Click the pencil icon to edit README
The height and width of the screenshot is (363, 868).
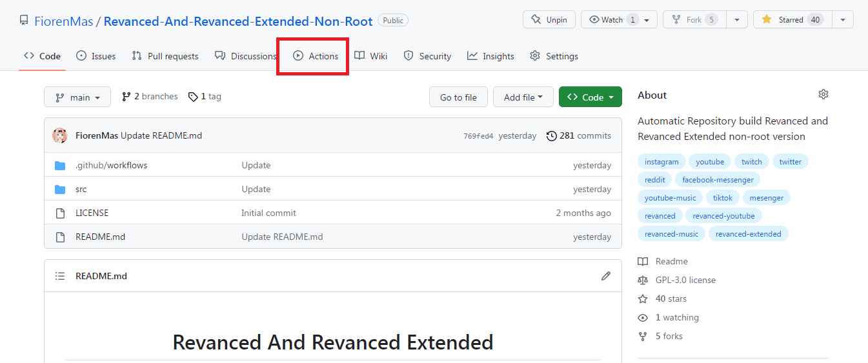point(605,276)
